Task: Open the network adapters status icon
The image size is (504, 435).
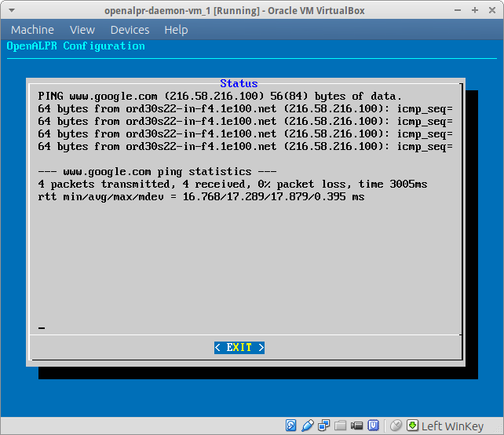Action: (x=323, y=426)
